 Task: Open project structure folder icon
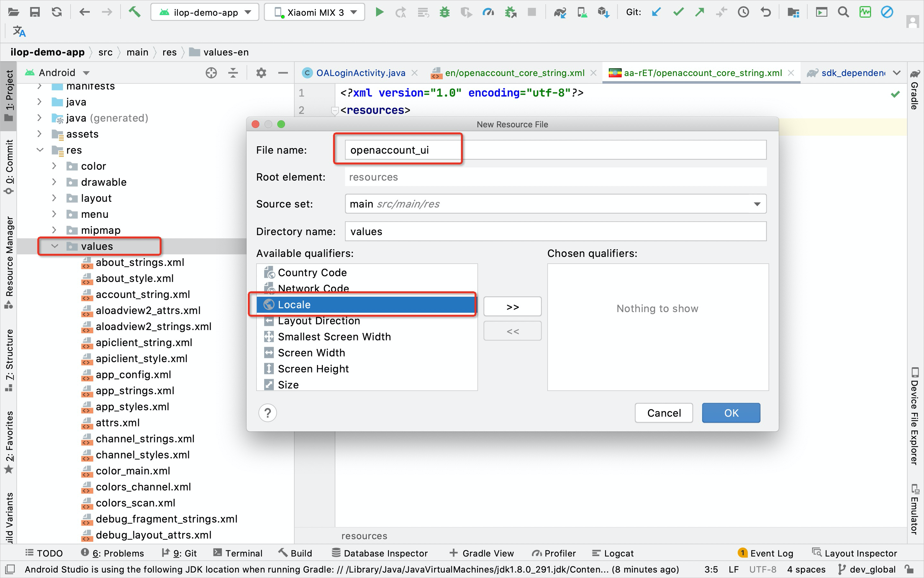click(793, 13)
